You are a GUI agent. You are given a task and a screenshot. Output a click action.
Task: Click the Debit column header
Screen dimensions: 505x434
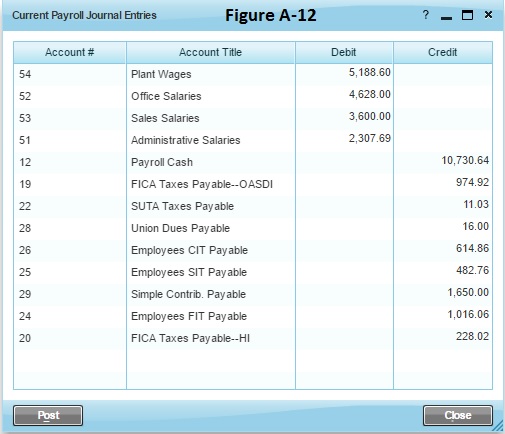pyautogui.click(x=344, y=52)
